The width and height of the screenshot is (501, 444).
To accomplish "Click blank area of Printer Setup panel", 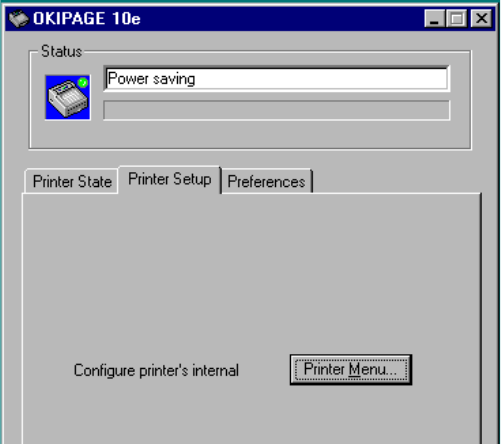I will pyautogui.click(x=250, y=273).
